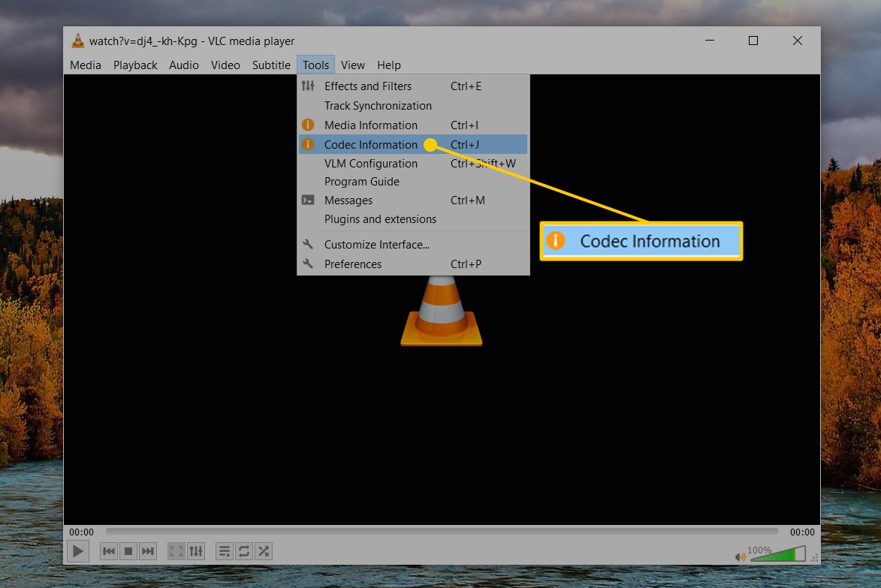Image resolution: width=881 pixels, height=588 pixels.
Task: Open Plugins and extensions
Action: click(x=413, y=219)
